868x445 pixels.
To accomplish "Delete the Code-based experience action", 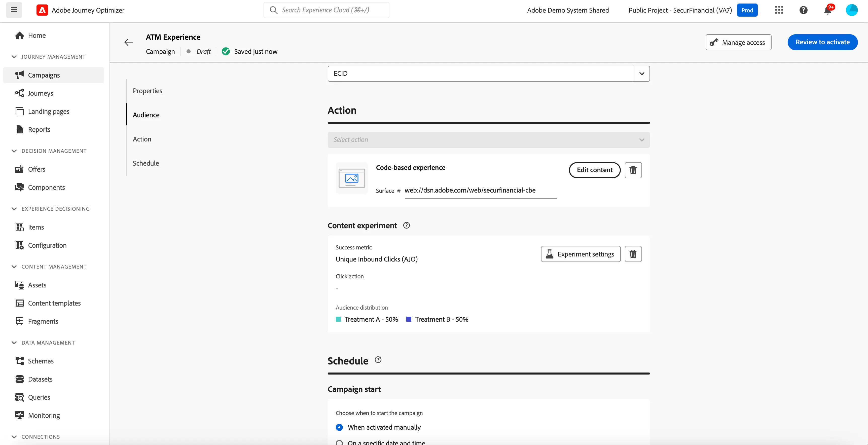I will [x=633, y=170].
